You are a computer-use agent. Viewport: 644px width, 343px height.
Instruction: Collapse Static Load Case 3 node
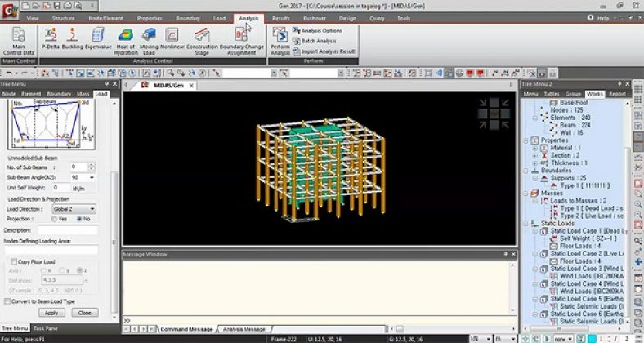(x=535, y=269)
